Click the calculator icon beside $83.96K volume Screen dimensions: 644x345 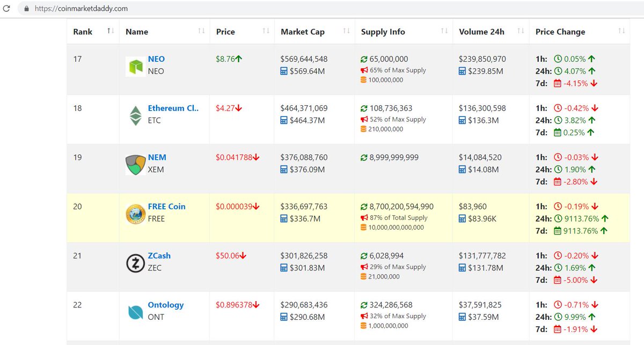pos(462,219)
